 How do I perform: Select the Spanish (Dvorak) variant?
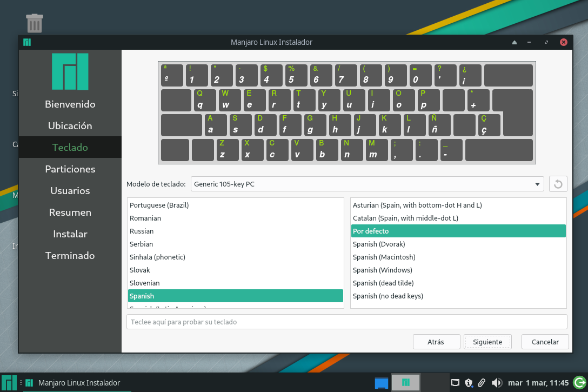tap(458, 244)
